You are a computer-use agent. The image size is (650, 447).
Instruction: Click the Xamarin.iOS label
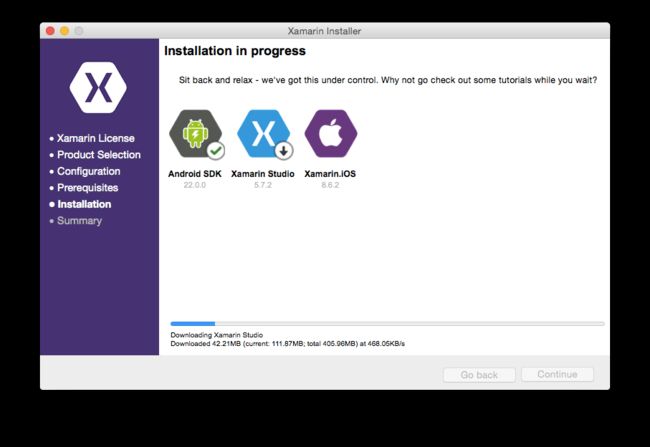pos(330,174)
